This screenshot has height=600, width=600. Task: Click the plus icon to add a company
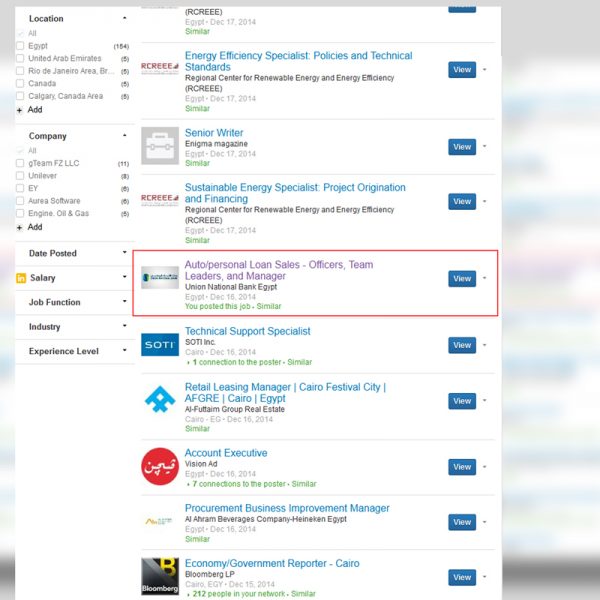point(20,228)
